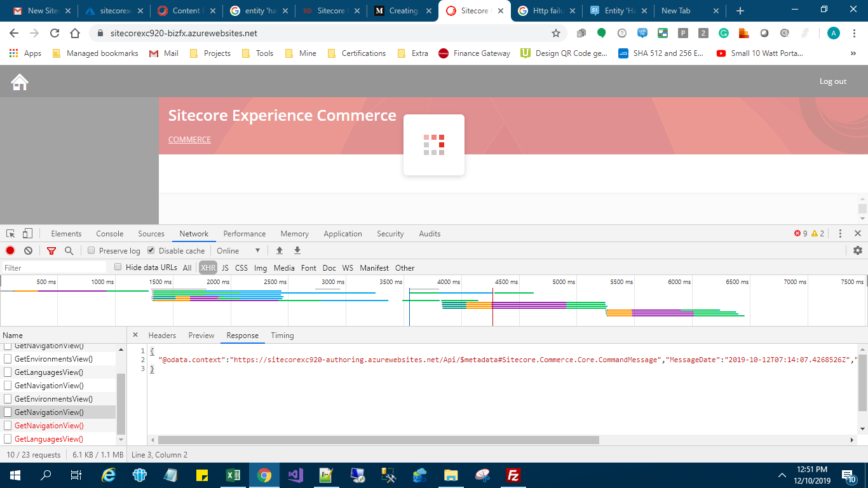Open the Online throttling dropdown

tap(238, 250)
